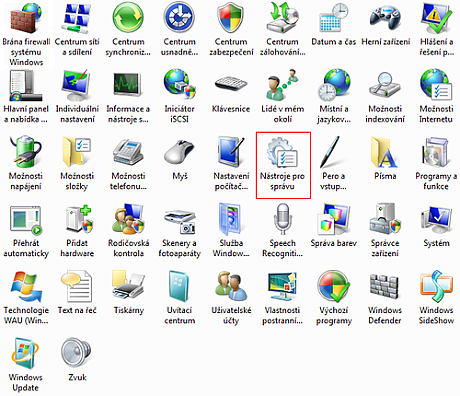Open Centrum zálohování... icon
The image size is (460, 396).
point(282,18)
